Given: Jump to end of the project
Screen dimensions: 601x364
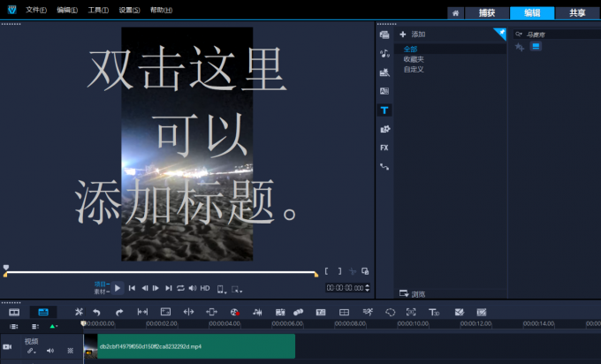Looking at the screenshot, I should (x=169, y=288).
